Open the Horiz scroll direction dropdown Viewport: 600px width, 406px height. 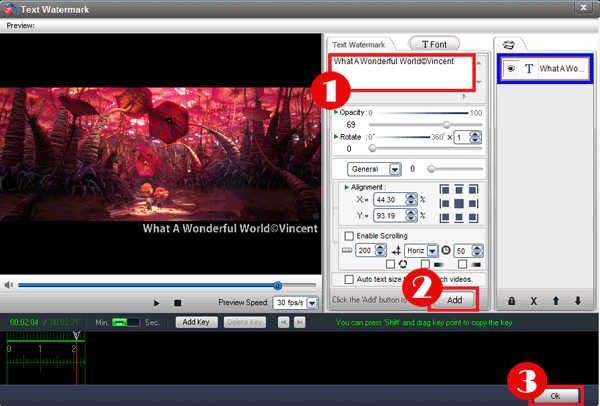click(x=432, y=251)
